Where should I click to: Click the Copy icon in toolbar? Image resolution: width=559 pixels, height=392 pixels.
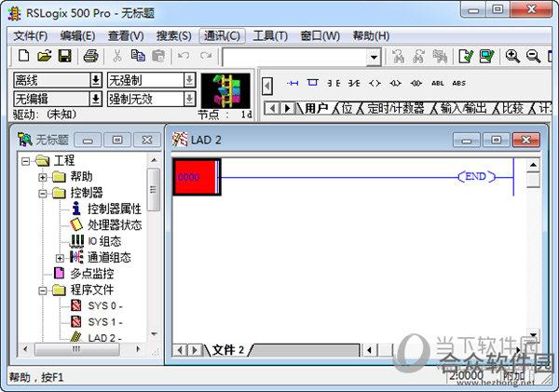pyautogui.click(x=138, y=56)
